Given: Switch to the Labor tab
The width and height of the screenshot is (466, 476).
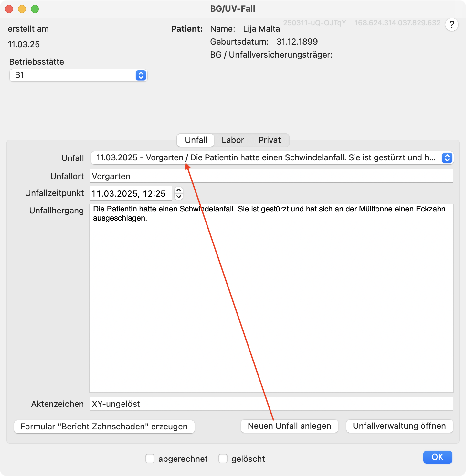Looking at the screenshot, I should (x=233, y=140).
